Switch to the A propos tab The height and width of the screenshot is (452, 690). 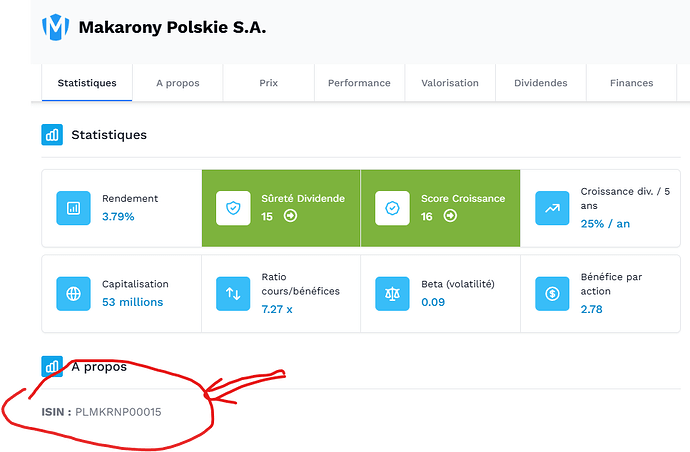(x=178, y=83)
